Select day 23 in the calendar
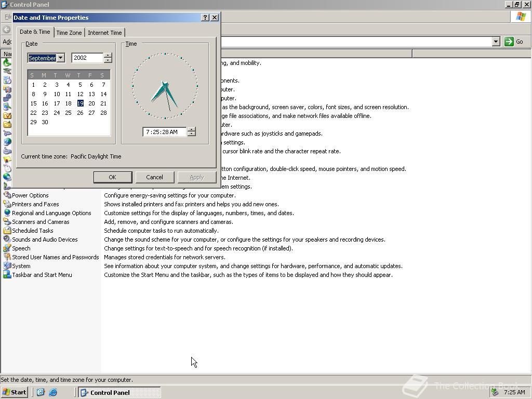Viewport: 532px width, 399px height. [x=45, y=113]
